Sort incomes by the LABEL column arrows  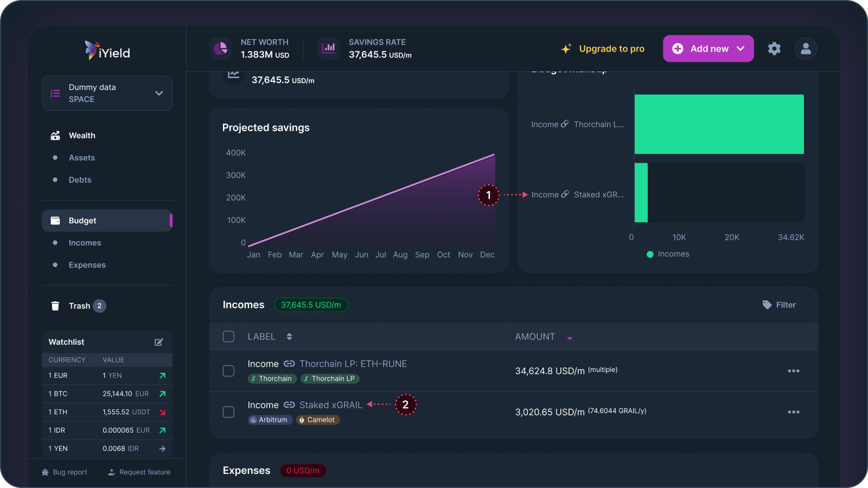click(x=289, y=337)
